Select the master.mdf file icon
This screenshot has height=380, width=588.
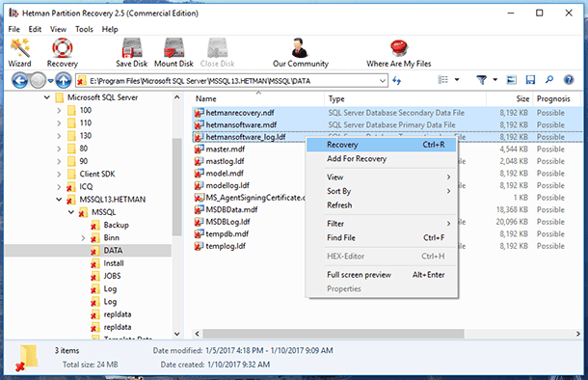click(199, 149)
